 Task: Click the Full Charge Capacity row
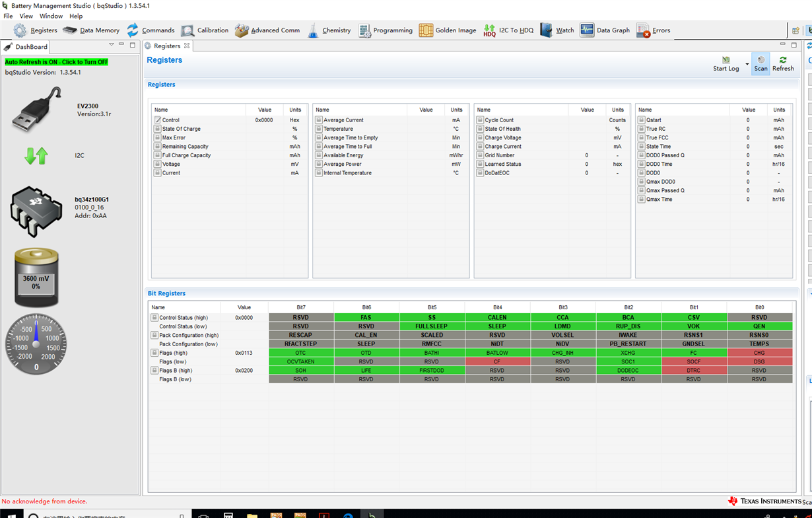click(229, 155)
